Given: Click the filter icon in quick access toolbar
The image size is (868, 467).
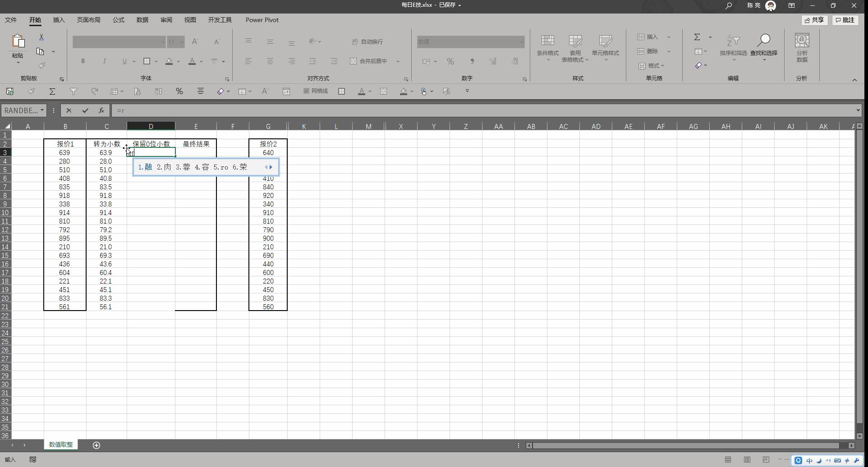Looking at the screenshot, I should pos(73,91).
